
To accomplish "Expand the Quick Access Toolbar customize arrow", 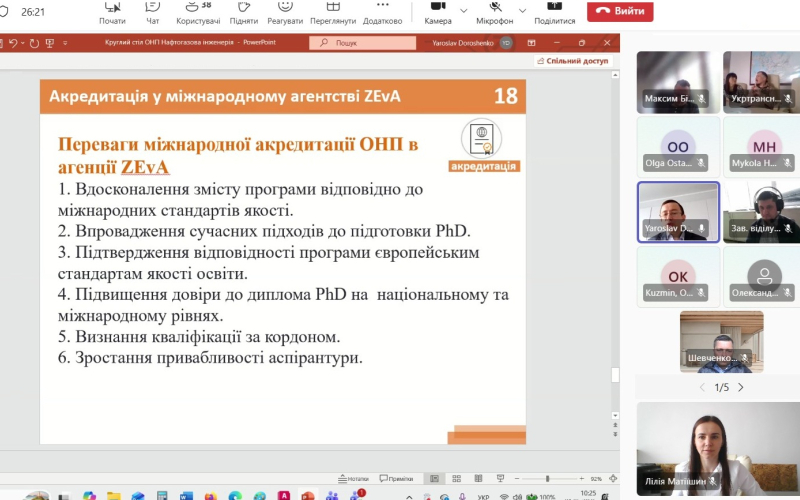I will click(65, 43).
